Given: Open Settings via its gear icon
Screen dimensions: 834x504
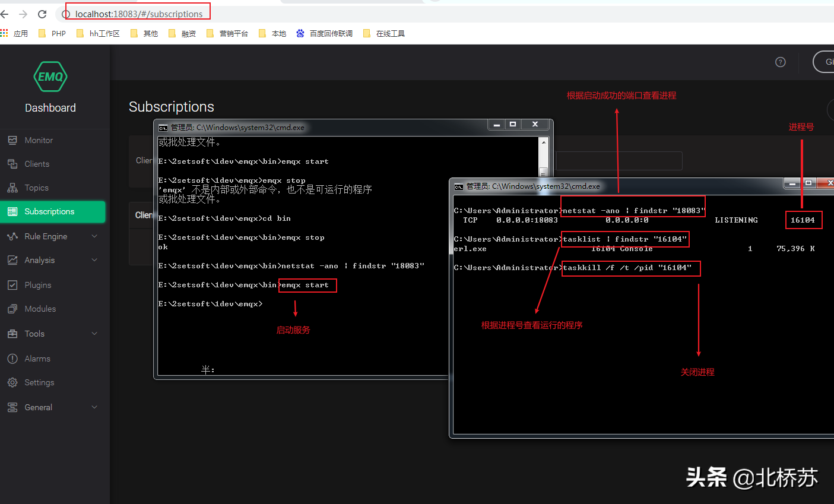Looking at the screenshot, I should [x=12, y=382].
